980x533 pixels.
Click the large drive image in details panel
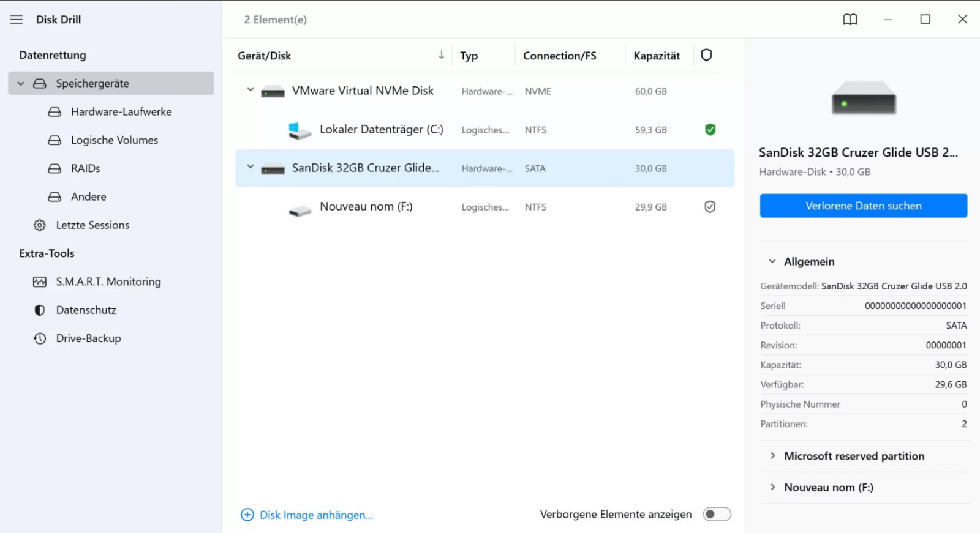click(x=864, y=98)
